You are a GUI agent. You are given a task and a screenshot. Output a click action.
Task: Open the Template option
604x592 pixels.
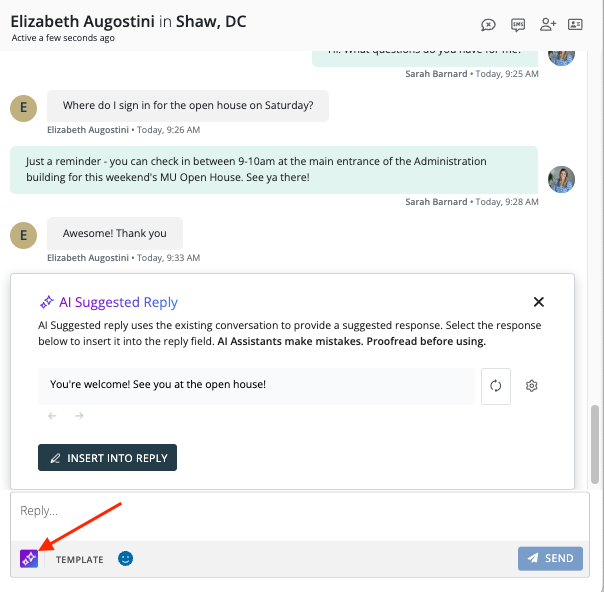[x=79, y=559]
